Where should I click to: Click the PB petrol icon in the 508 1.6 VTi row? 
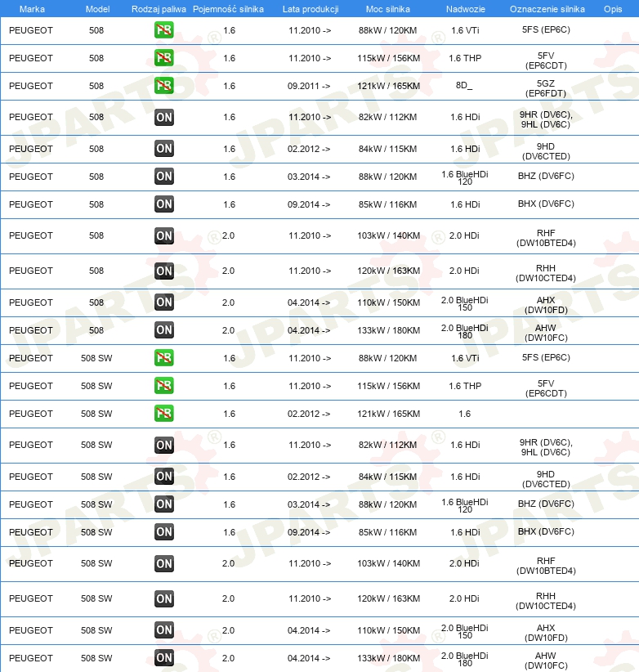[164, 30]
